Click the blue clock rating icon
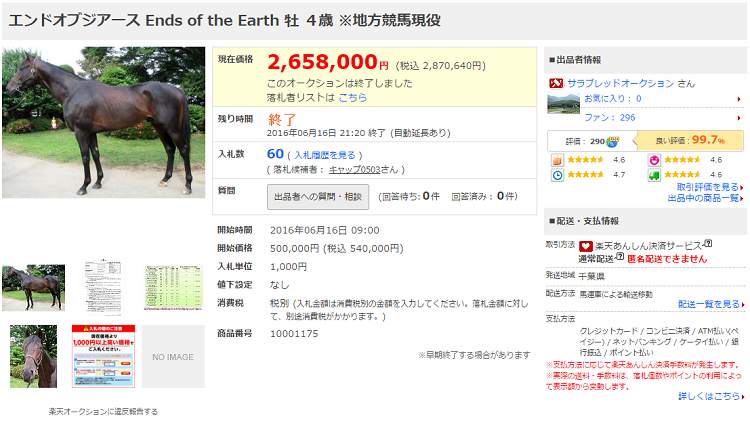Image resolution: width=750 pixels, height=421 pixels. click(556, 175)
